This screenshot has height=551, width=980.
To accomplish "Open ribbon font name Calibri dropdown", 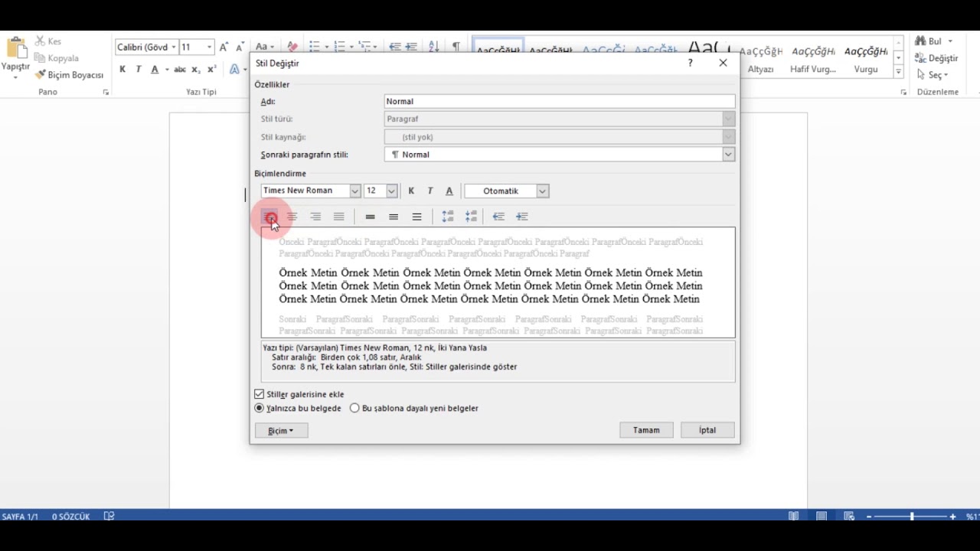I will [174, 47].
